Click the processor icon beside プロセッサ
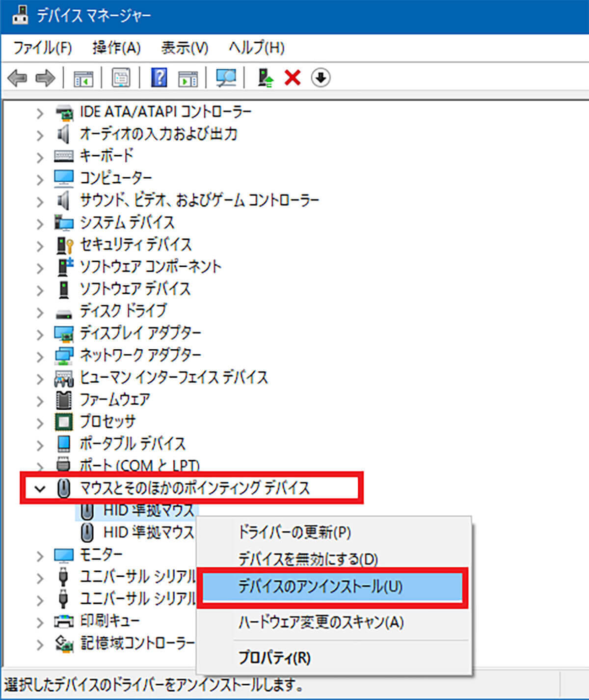 click(64, 421)
